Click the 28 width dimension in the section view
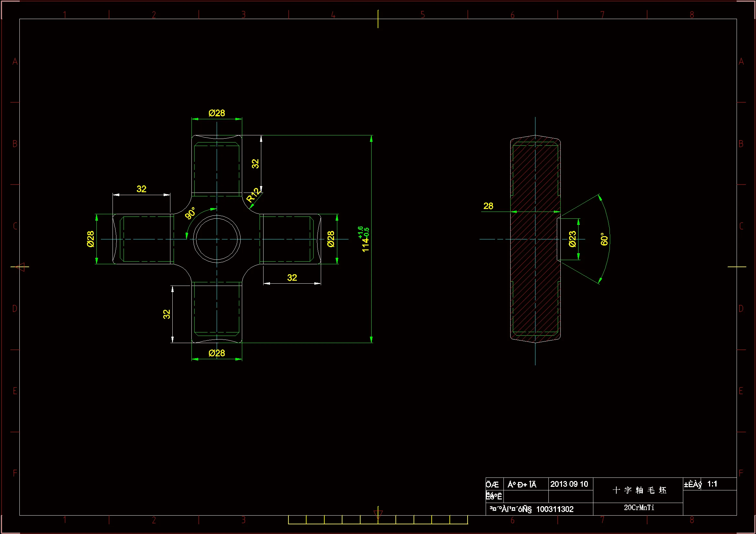Image resolution: width=756 pixels, height=534 pixels. [488, 206]
